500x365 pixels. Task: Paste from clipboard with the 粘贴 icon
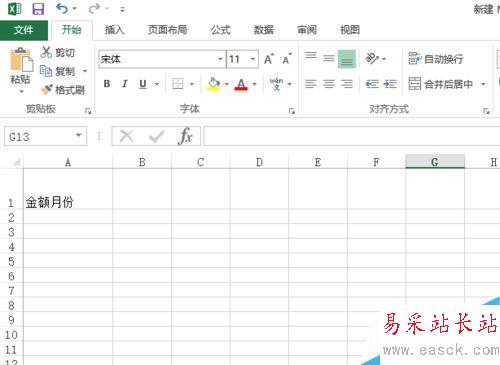(x=21, y=60)
